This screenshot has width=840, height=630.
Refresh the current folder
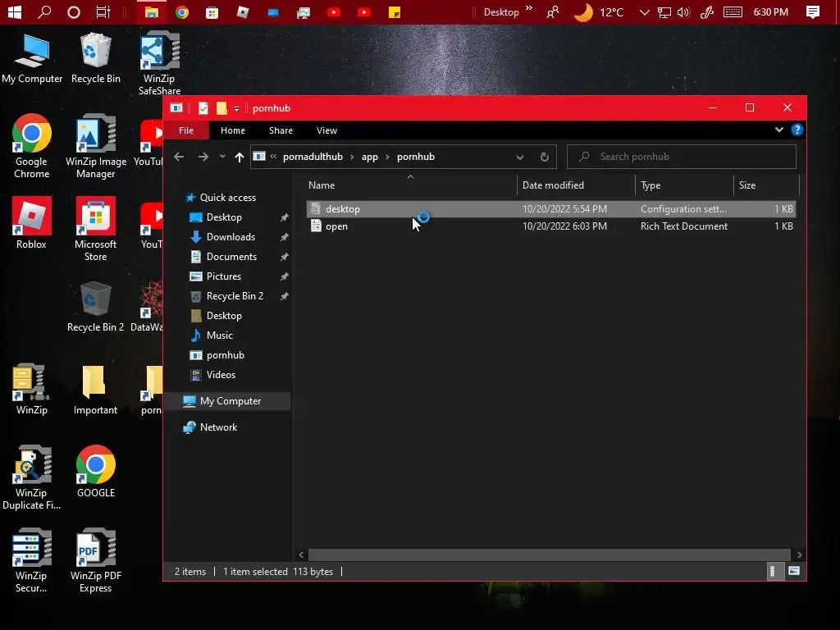545,157
